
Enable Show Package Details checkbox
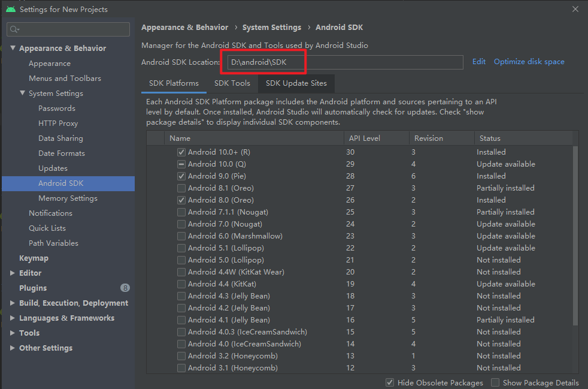tap(495, 382)
